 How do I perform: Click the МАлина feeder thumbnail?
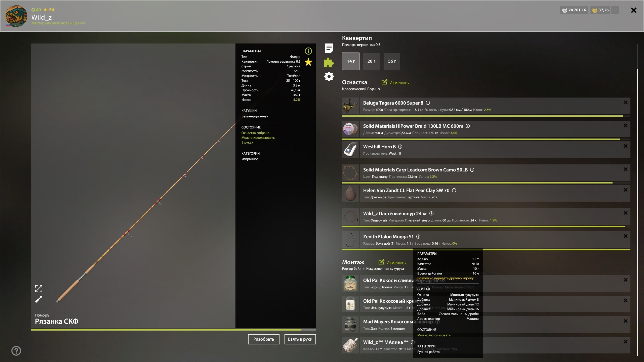pos(350,345)
